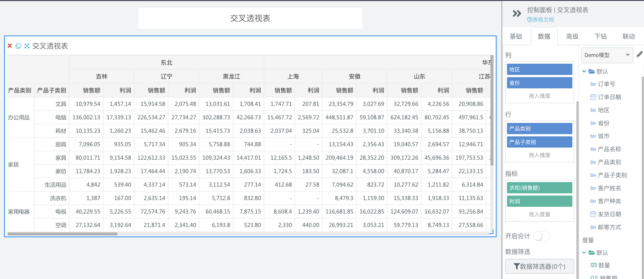Select the 产品子类别 row dimension chip

(540, 142)
